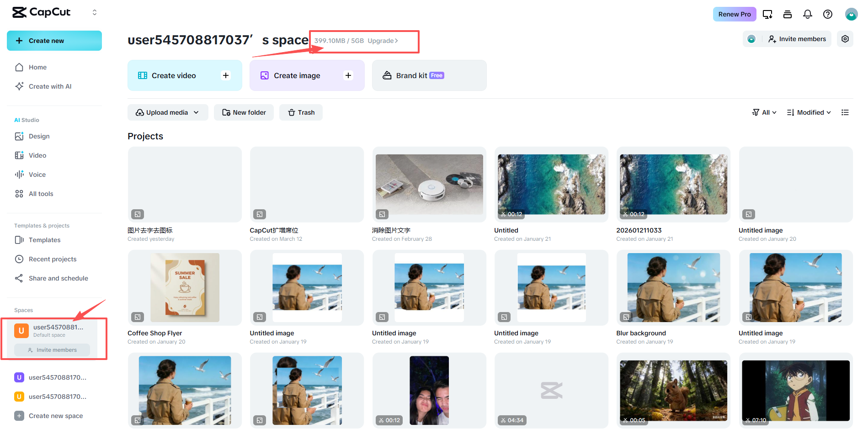Open Home in the sidebar
This screenshot has width=868, height=429.
click(37, 67)
